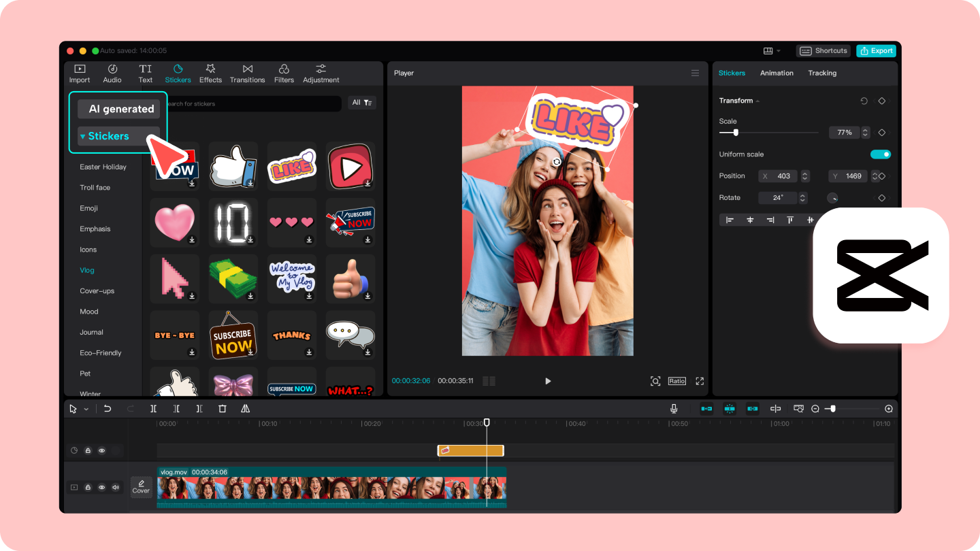The width and height of the screenshot is (980, 551).
Task: Click the fullscreen icon in the Player
Action: pos(700,381)
